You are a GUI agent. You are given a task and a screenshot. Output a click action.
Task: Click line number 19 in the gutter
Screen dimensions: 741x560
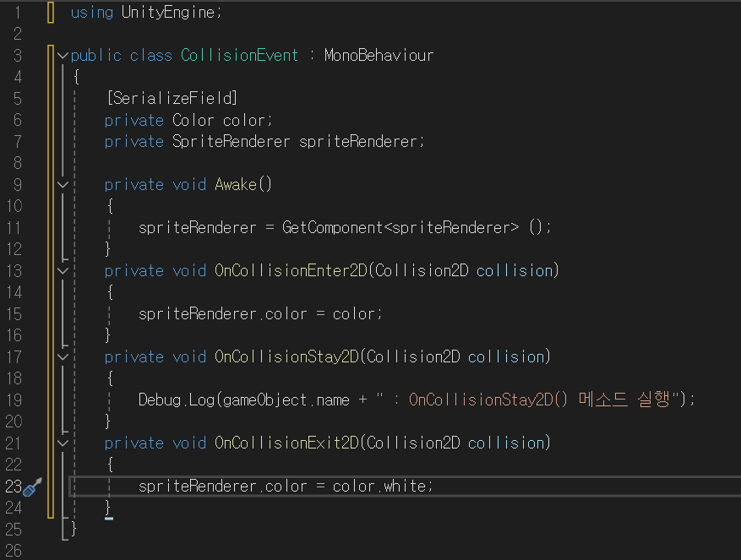click(14, 400)
